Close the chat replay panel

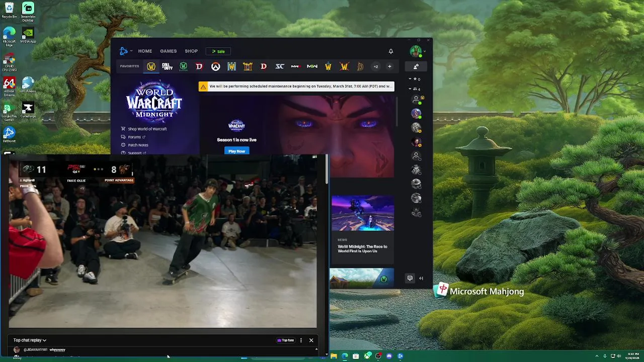311,340
